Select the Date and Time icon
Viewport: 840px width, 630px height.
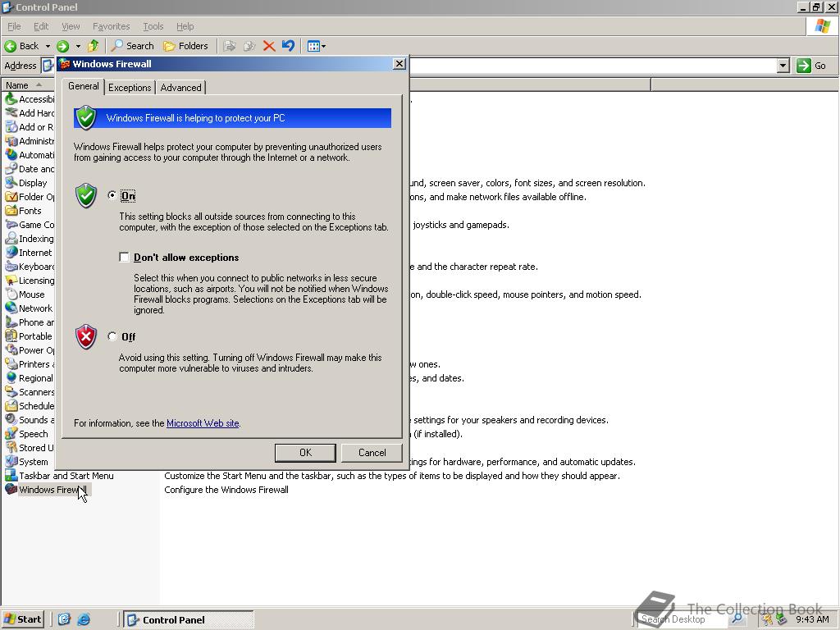[11, 169]
